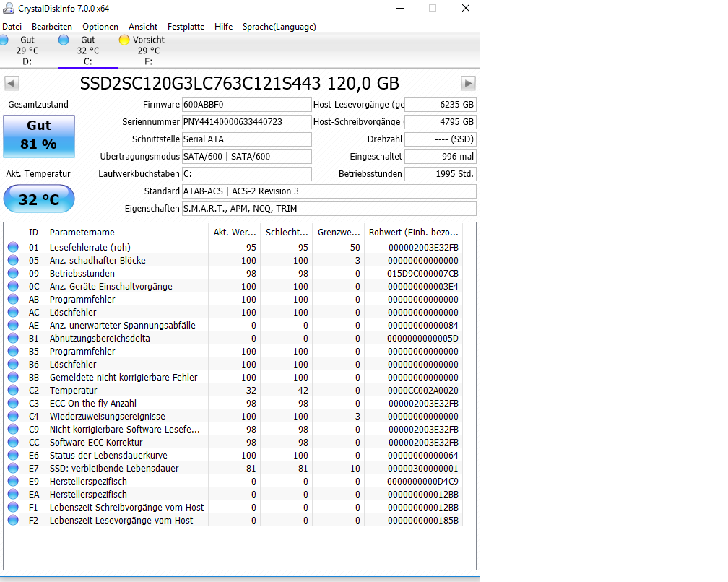Click status orb for unerwarteter Spannungsabfälle row
Screen dimensions: 728x582
pyautogui.click(x=13, y=326)
